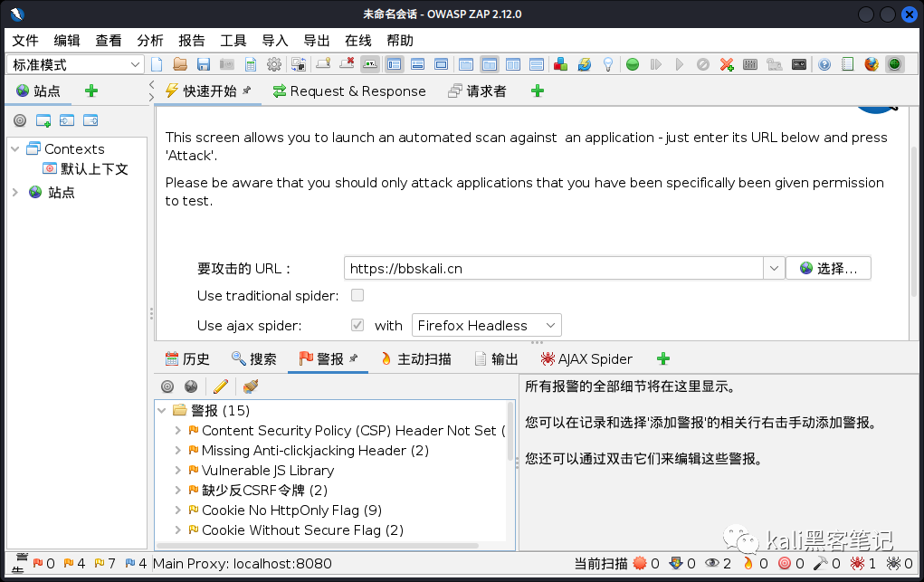Screen dimensions: 924x582
Task: Toggle the highlighted request-response side layout icon
Action: [489, 64]
